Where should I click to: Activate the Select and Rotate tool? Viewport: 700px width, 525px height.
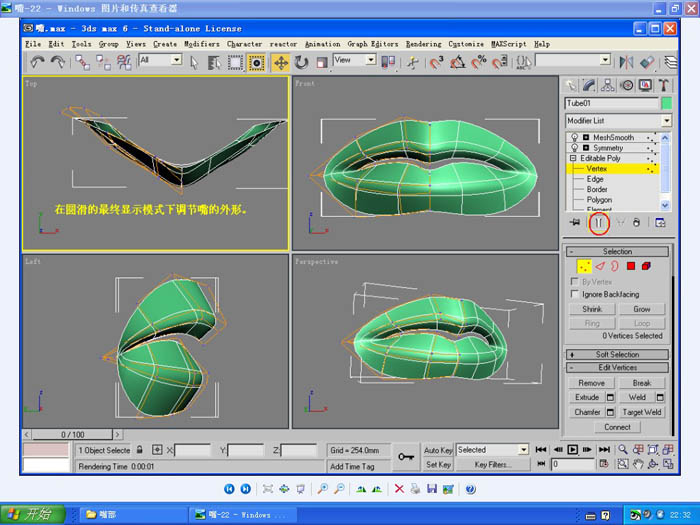pos(302,62)
